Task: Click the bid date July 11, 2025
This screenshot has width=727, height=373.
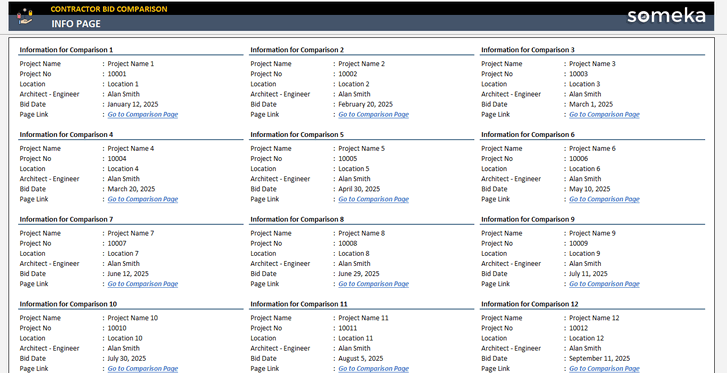Action: 588,274
